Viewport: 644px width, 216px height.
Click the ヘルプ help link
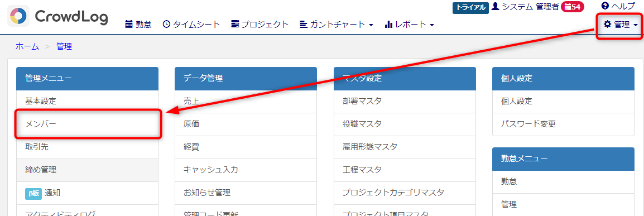[618, 6]
